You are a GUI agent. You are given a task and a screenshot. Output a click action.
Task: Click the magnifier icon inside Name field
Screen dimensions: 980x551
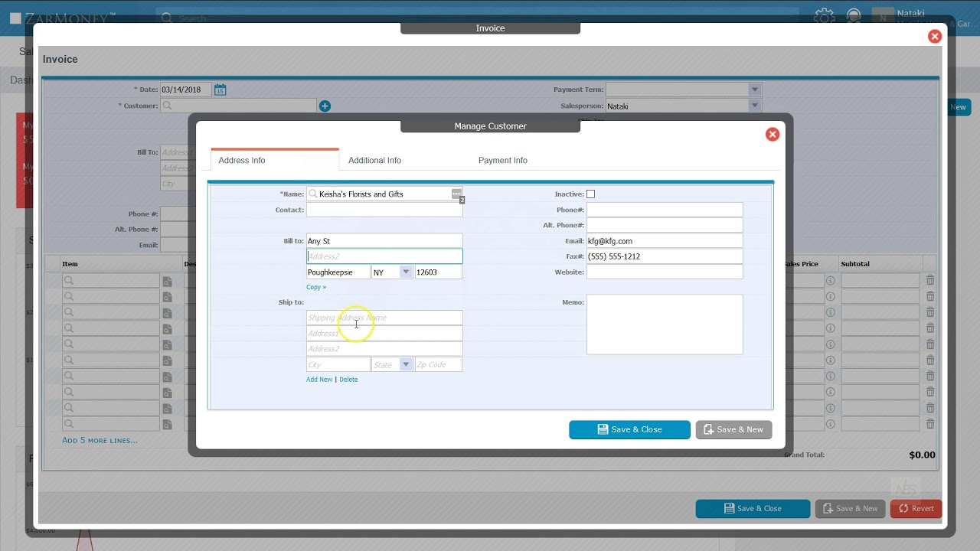pos(313,194)
